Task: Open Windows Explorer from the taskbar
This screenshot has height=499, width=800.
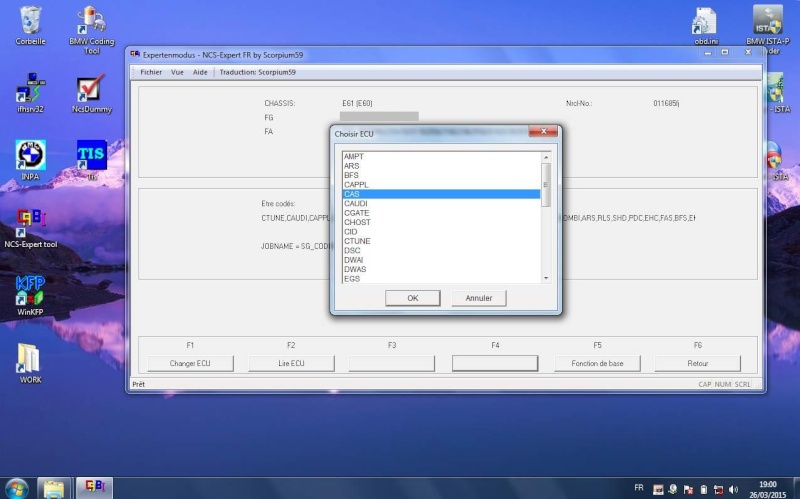Action: [x=54, y=489]
